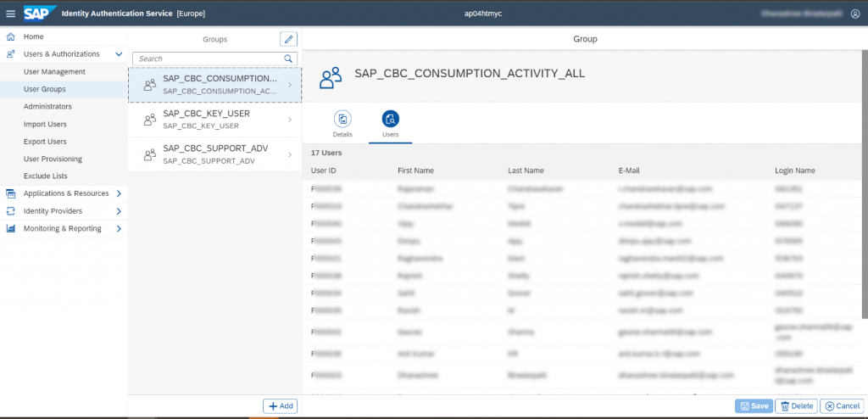Open the Details tab icon

click(342, 119)
